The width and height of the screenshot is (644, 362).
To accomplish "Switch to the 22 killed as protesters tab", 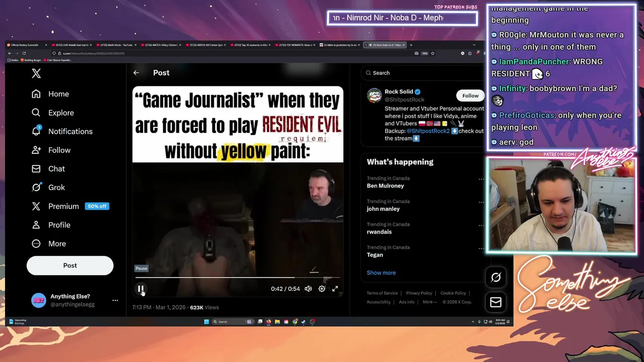I will pyautogui.click(x=341, y=45).
